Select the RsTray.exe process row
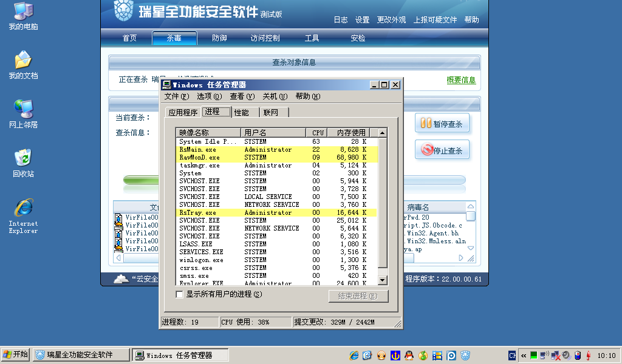Image resolution: width=622 pixels, height=364 pixels. pos(276,213)
